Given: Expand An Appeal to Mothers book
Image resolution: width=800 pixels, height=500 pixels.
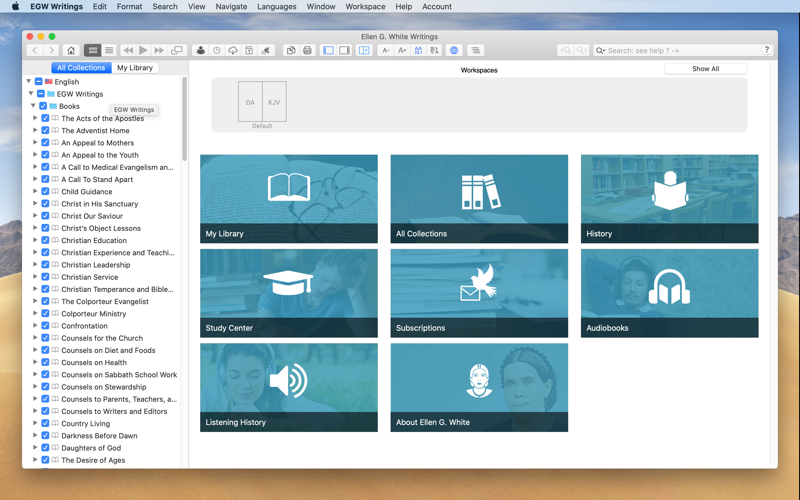Looking at the screenshot, I should point(35,142).
